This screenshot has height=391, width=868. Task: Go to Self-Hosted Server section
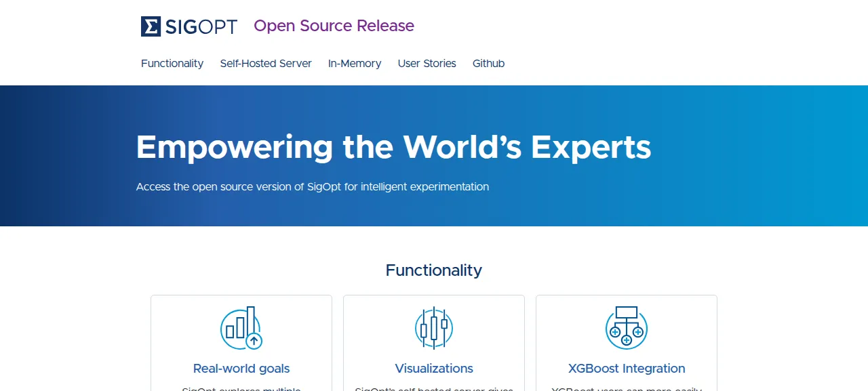[x=266, y=64]
